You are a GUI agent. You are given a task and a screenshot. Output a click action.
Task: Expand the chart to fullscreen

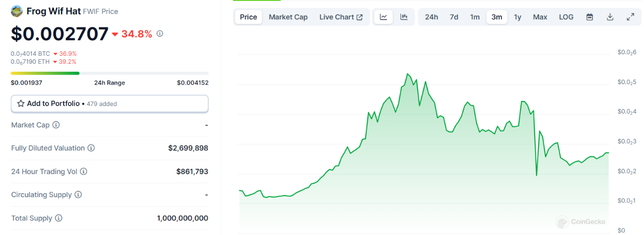[x=630, y=17]
